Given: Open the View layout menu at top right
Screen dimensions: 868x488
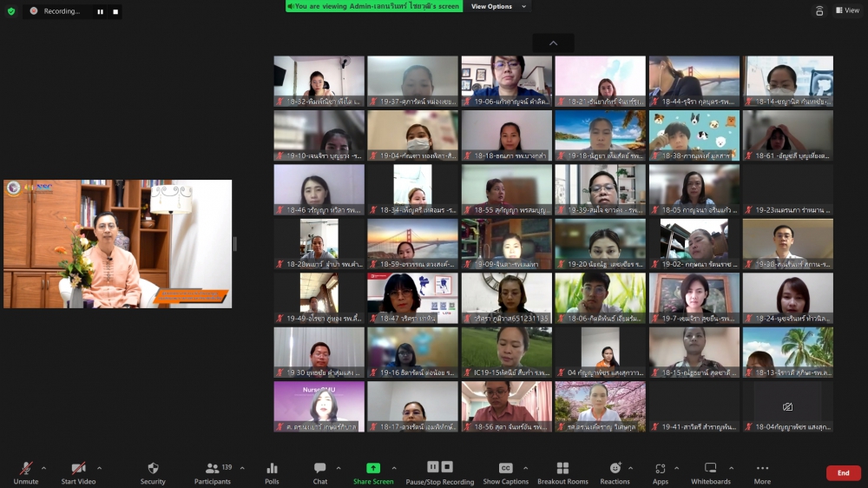Looking at the screenshot, I should [x=847, y=10].
